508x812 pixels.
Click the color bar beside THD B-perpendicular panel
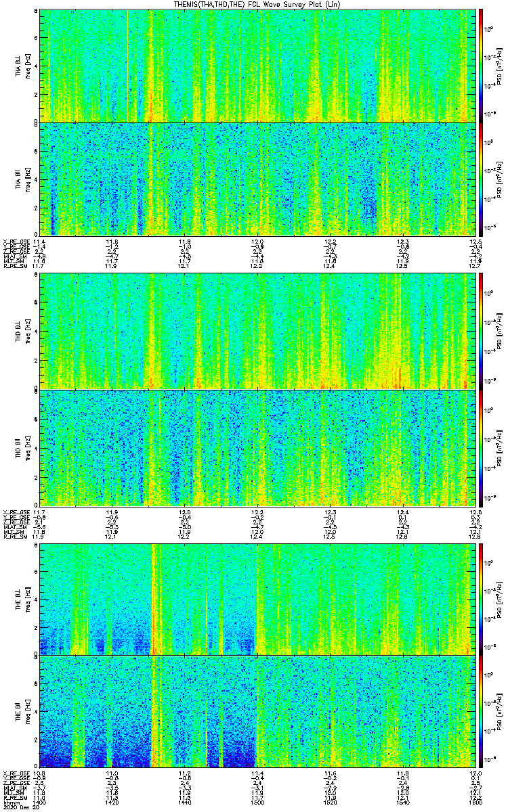[x=481, y=331]
